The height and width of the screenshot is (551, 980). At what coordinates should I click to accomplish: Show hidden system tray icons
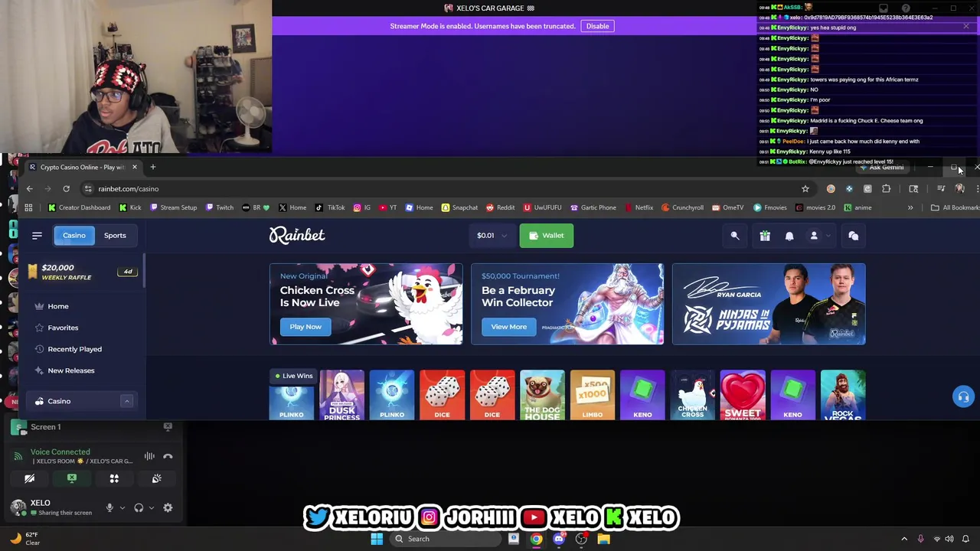click(x=904, y=539)
